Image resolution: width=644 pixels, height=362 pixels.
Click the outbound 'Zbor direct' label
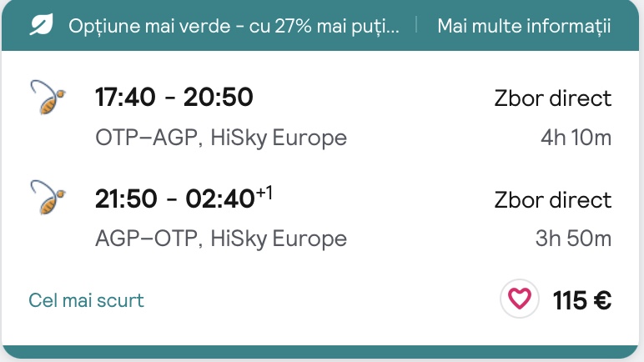point(552,98)
